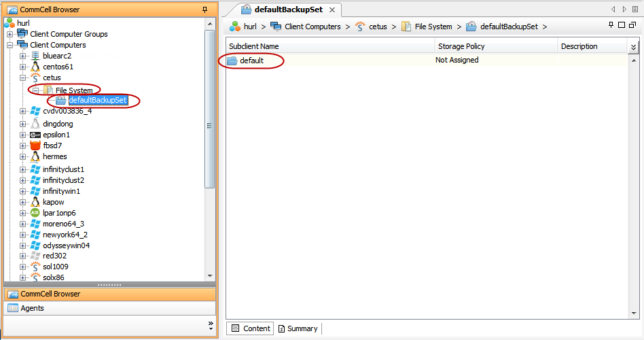Switch to the Summary tab
The width and height of the screenshot is (644, 340).
click(x=298, y=328)
